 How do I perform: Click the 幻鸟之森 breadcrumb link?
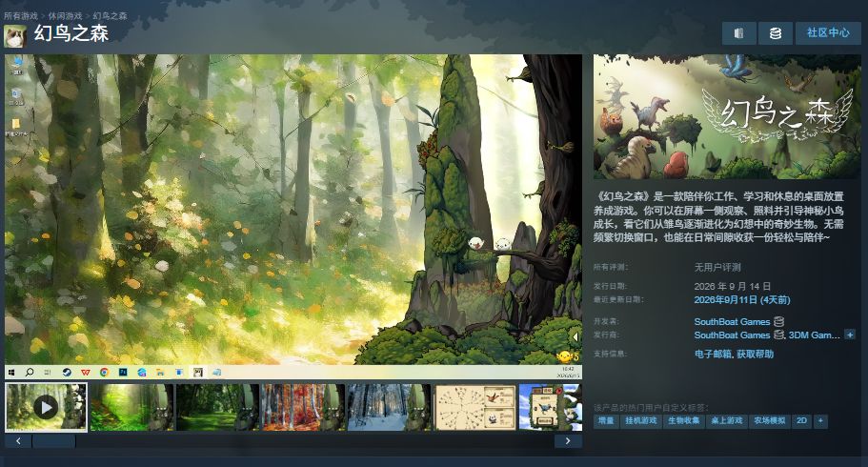[x=110, y=16]
